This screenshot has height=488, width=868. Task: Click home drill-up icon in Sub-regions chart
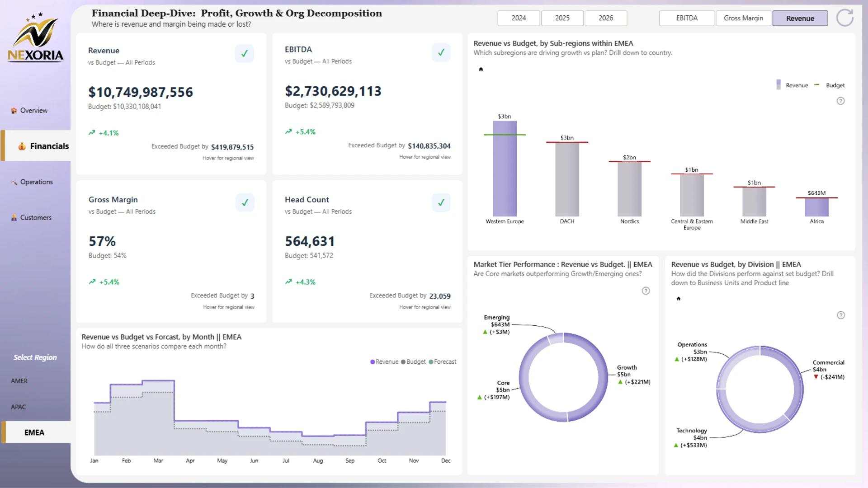click(x=481, y=69)
